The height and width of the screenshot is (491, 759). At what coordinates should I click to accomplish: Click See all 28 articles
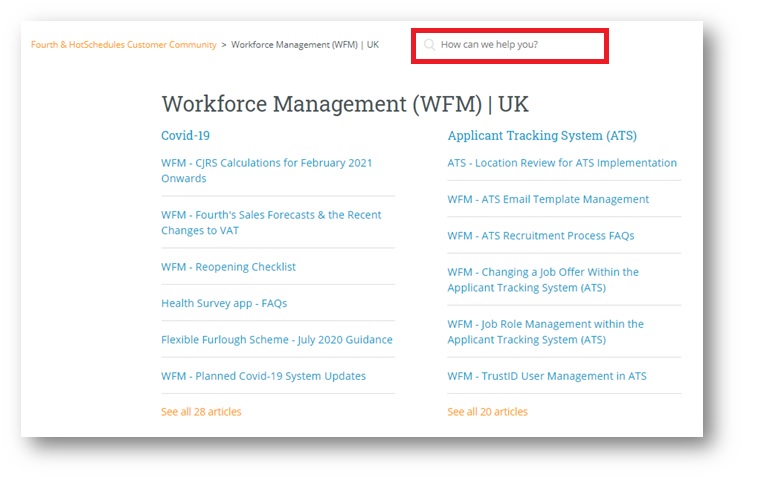click(201, 412)
